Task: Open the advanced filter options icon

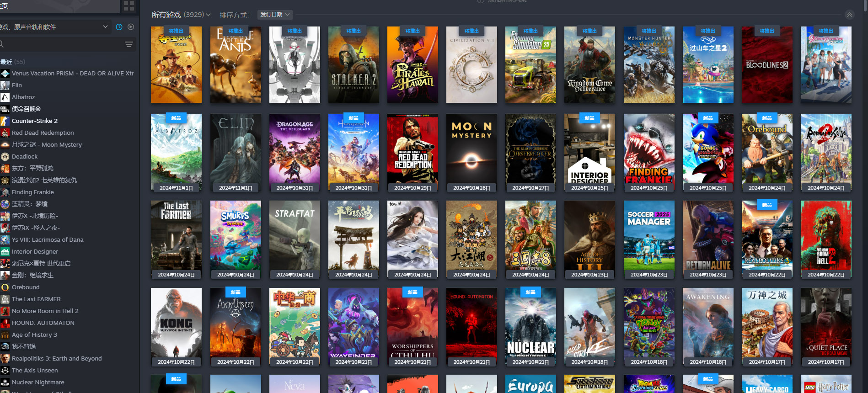Action: [x=129, y=44]
